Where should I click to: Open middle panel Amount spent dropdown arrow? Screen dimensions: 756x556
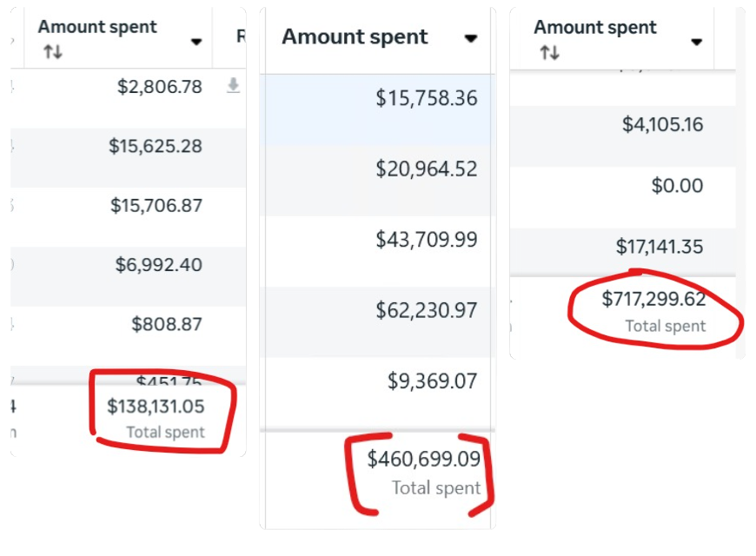pyautogui.click(x=471, y=38)
